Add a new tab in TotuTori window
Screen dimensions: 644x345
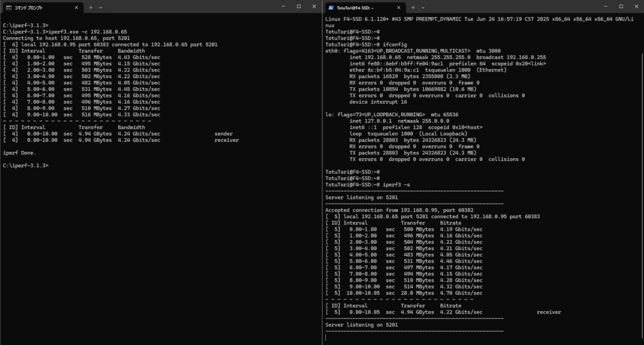413,8
